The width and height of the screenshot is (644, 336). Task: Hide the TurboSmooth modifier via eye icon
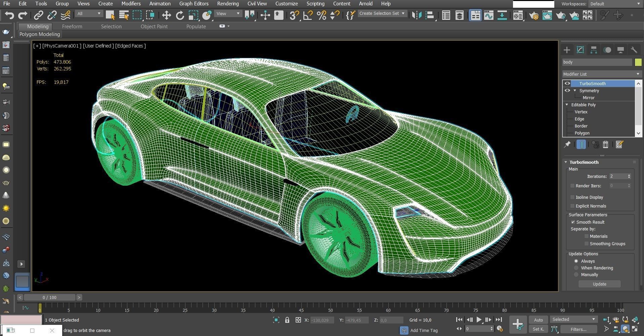[567, 83]
